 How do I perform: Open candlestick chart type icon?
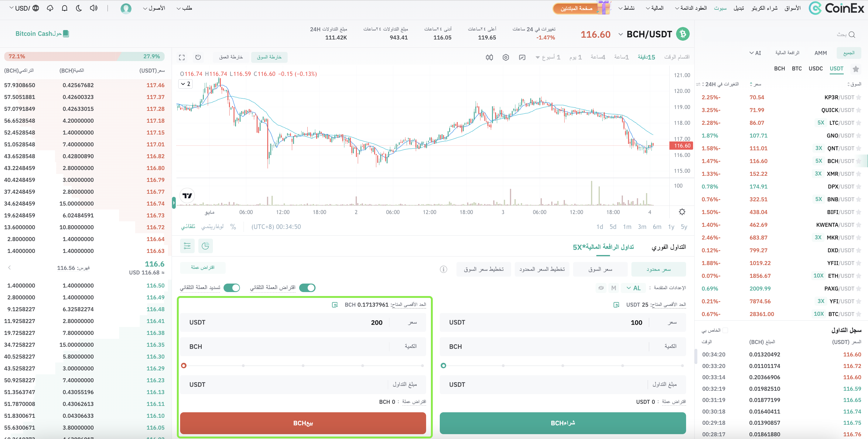489,57
